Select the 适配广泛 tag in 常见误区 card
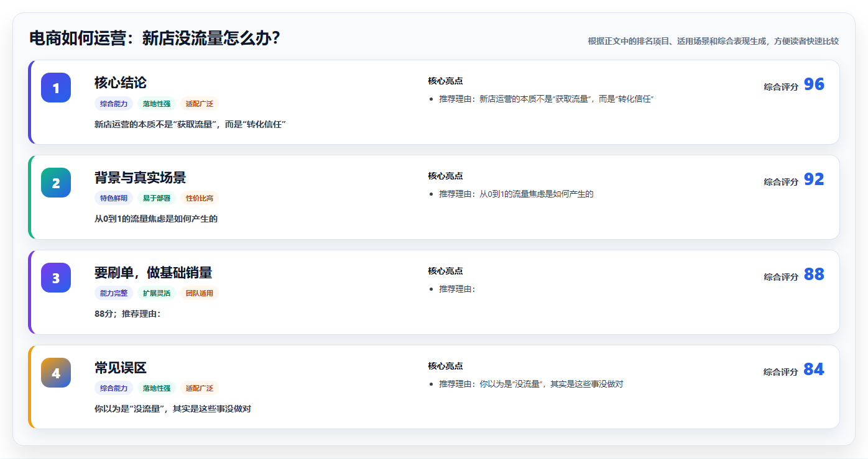This screenshot has width=868, height=459. pos(200,389)
